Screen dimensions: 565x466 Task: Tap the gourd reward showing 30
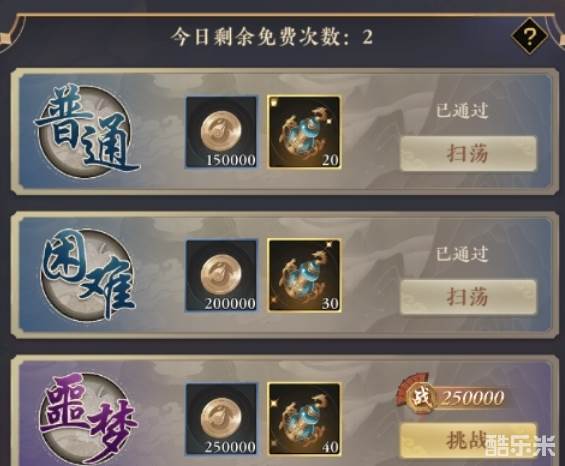[304, 276]
